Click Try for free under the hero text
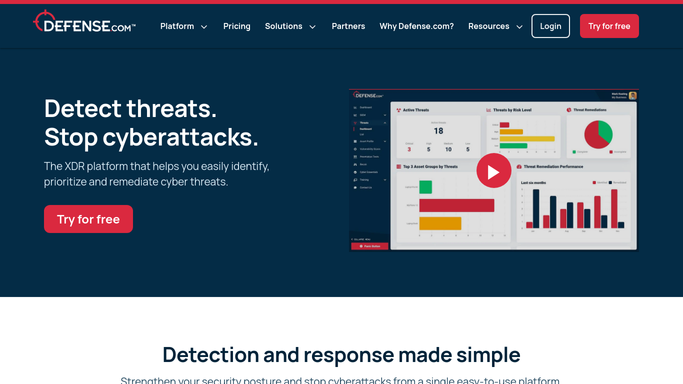 point(88,219)
